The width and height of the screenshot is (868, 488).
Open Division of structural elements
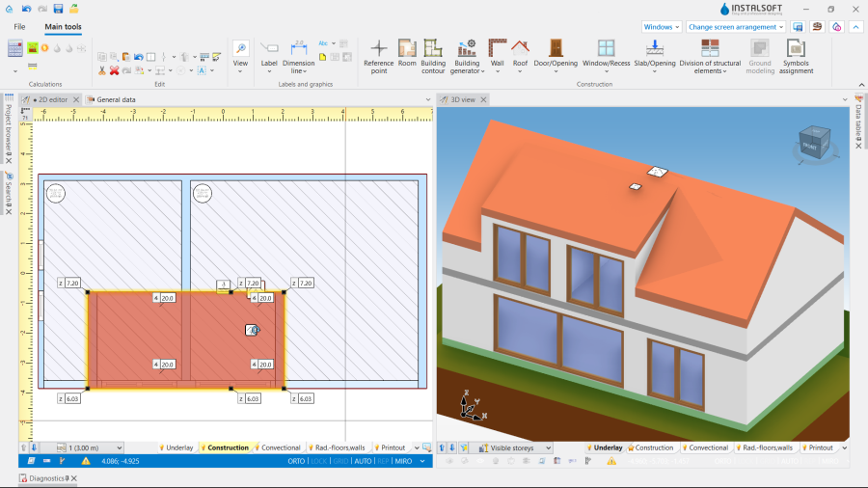(x=710, y=57)
